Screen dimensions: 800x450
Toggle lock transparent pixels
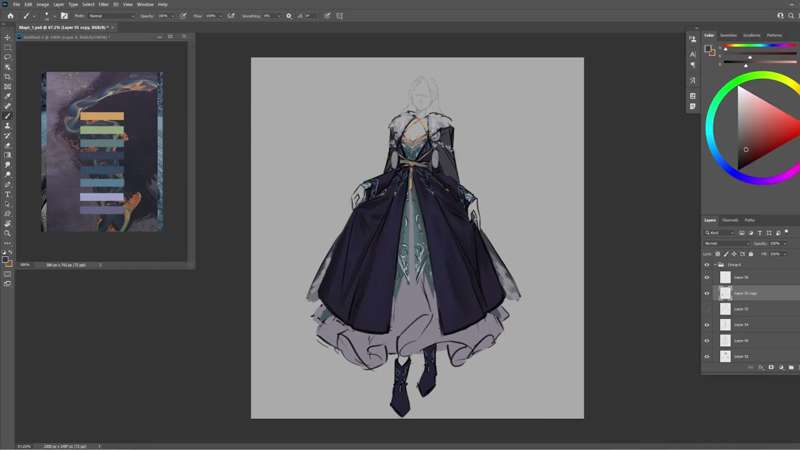(x=718, y=254)
